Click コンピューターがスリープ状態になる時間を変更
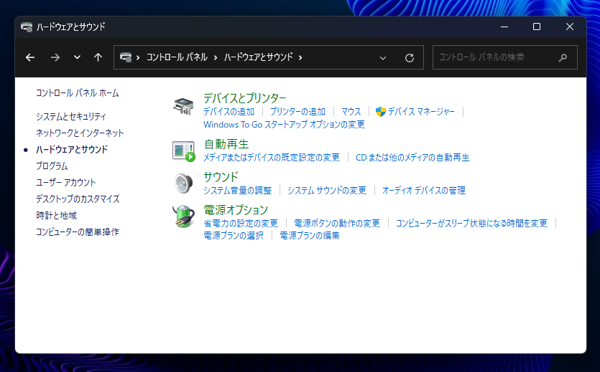The width and height of the screenshot is (600, 372). tap(471, 223)
